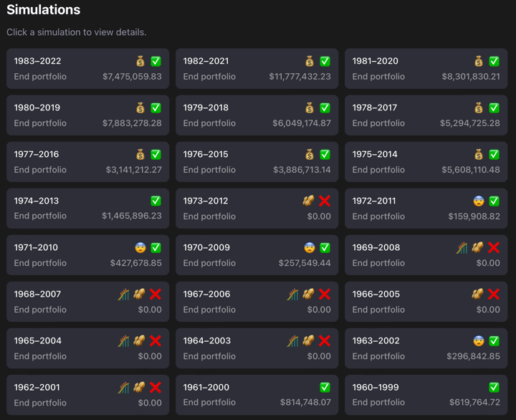Select the 1970–2009 simulation card
The width and height of the screenshot is (516, 420).
pyautogui.click(x=257, y=255)
